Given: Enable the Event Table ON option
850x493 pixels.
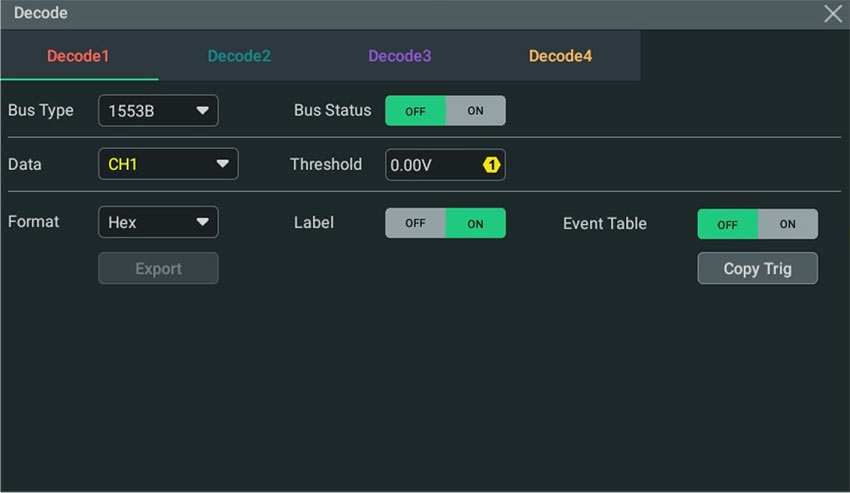Looking at the screenshot, I should (788, 224).
